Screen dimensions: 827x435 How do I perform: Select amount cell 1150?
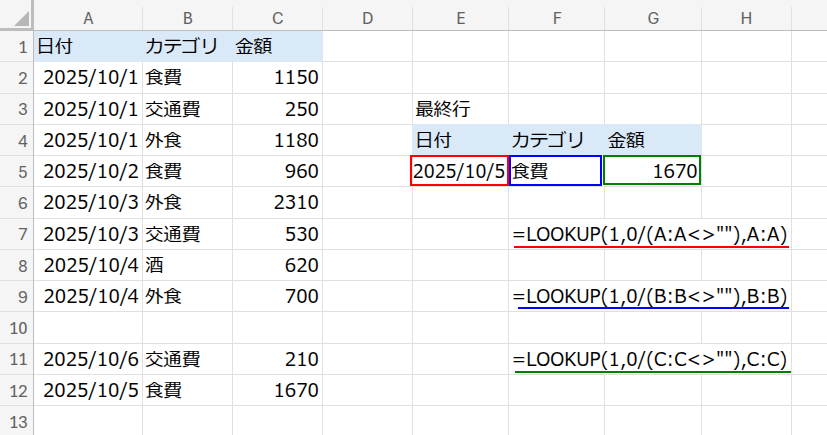pos(277,78)
